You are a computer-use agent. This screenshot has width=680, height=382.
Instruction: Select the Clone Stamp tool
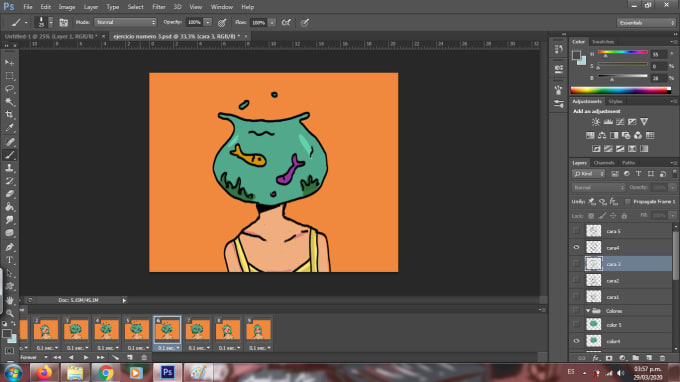(x=10, y=168)
